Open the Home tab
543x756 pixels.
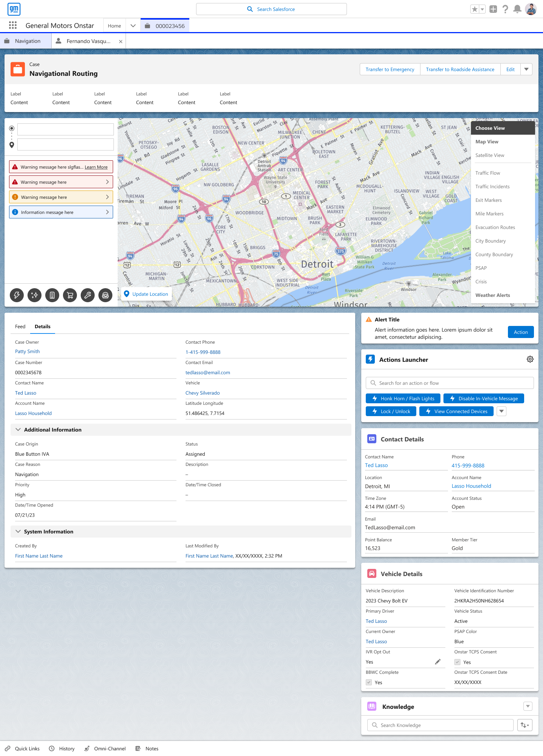coord(114,26)
